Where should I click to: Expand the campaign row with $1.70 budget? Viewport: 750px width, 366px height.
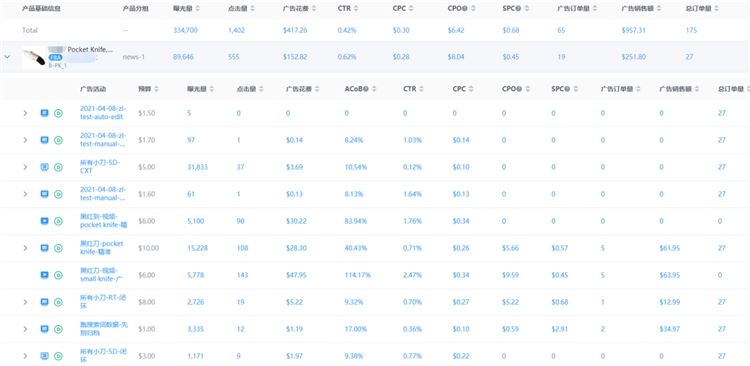pos(25,140)
